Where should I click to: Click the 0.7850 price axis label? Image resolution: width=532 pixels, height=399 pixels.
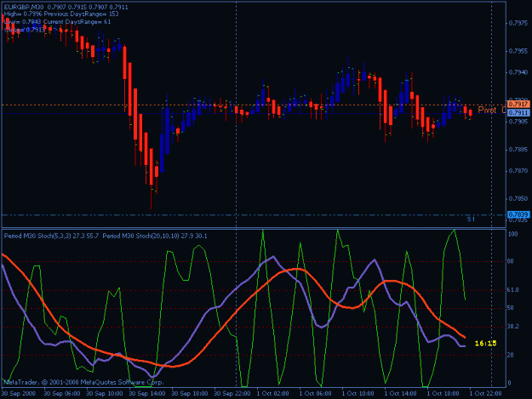click(x=518, y=199)
